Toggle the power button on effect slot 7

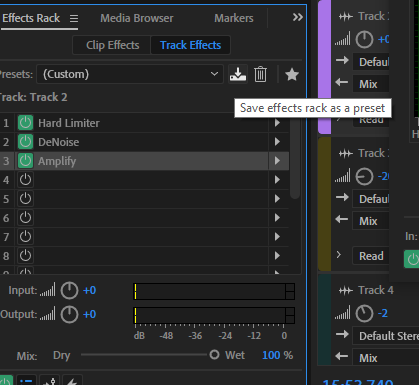coord(25,237)
